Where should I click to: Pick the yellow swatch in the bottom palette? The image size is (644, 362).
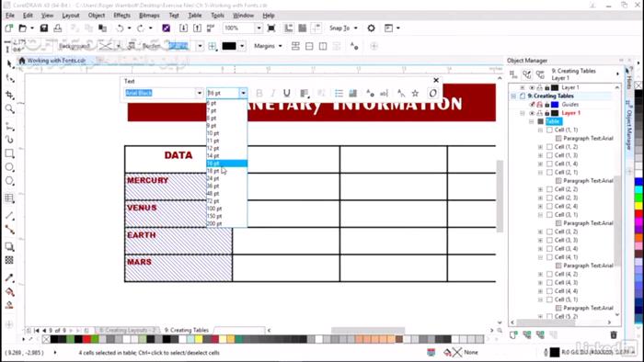pos(199,339)
